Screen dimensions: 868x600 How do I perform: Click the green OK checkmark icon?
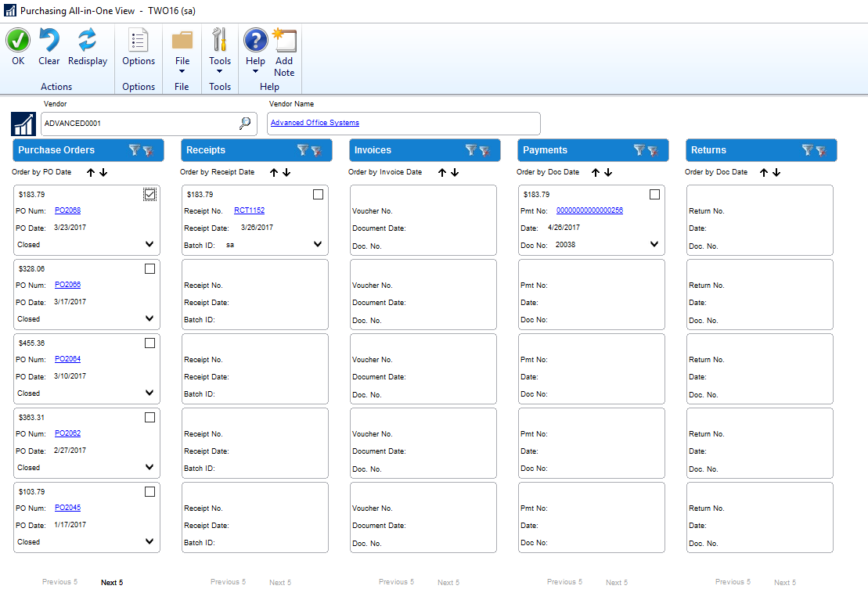[18, 41]
